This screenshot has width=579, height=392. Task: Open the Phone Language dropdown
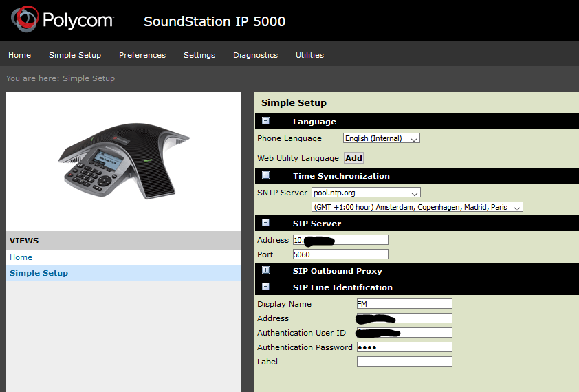382,138
